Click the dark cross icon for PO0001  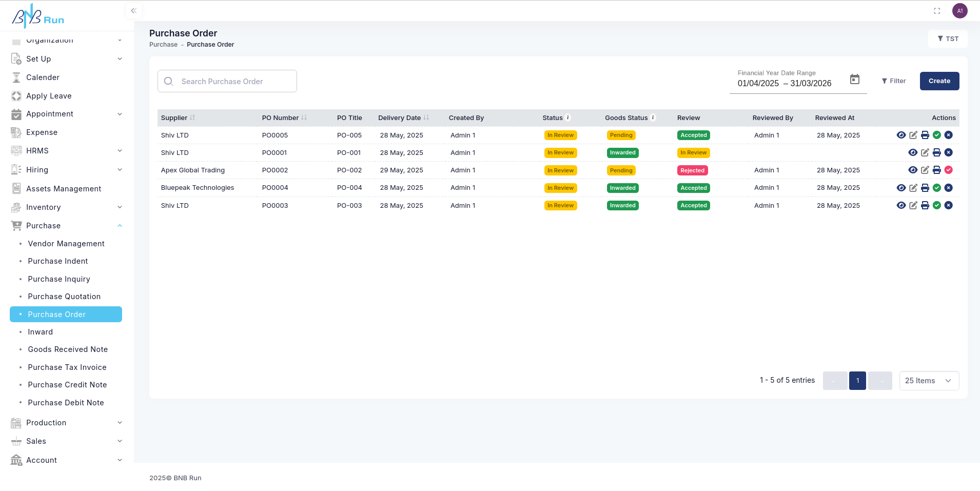click(x=949, y=152)
